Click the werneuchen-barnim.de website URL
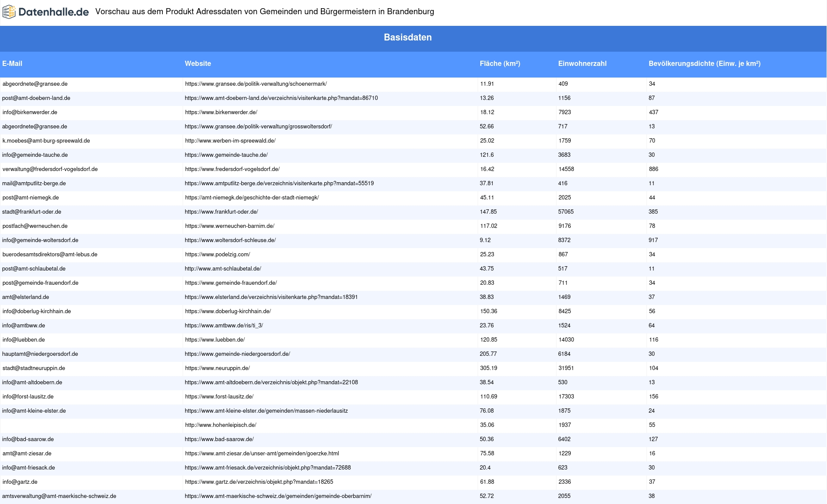827x504 pixels. [230, 226]
